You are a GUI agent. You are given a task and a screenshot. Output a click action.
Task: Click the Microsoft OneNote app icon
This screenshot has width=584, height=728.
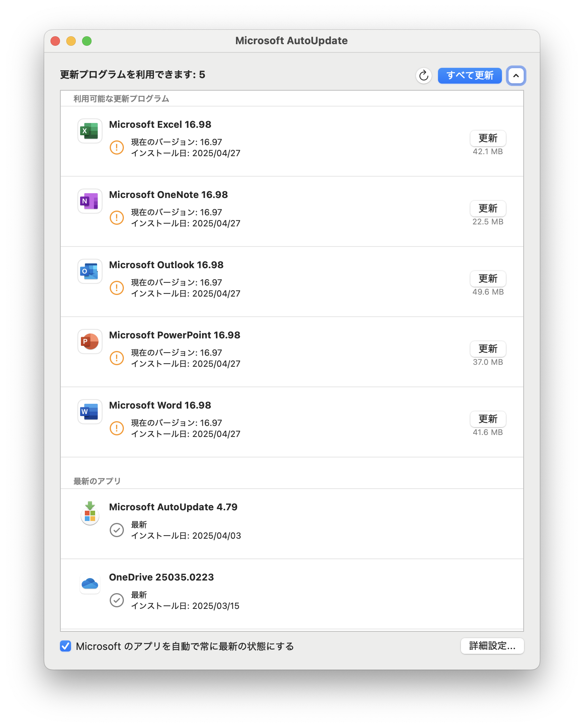tap(90, 201)
